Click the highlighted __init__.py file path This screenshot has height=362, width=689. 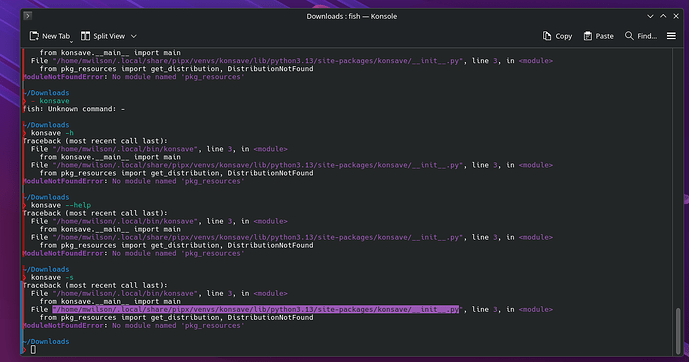256,309
